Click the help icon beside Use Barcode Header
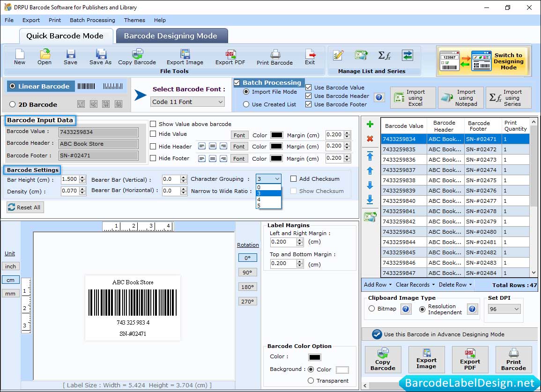This screenshot has height=392, width=541. (379, 97)
